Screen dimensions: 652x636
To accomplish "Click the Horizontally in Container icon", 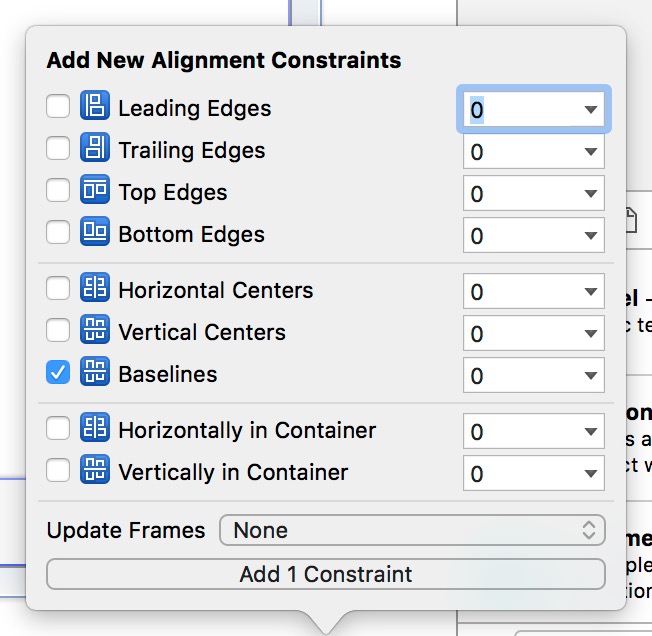I will tap(94, 430).
